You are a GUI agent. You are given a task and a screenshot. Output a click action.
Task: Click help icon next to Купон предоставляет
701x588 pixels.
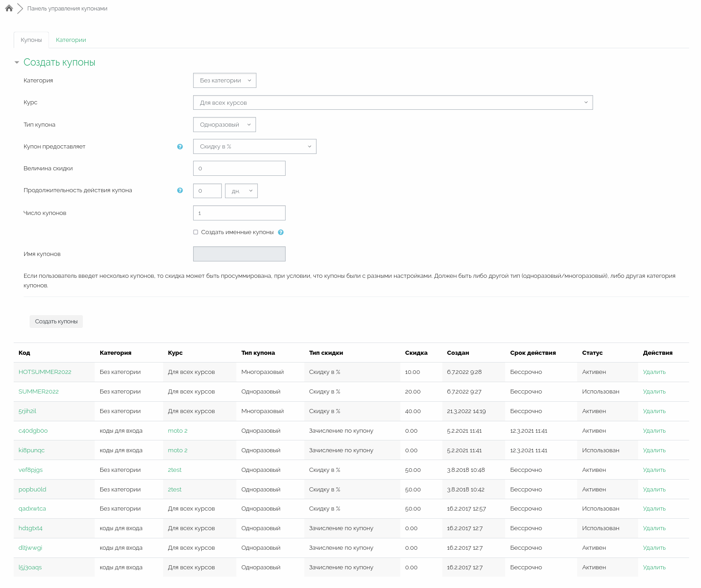coord(180,147)
